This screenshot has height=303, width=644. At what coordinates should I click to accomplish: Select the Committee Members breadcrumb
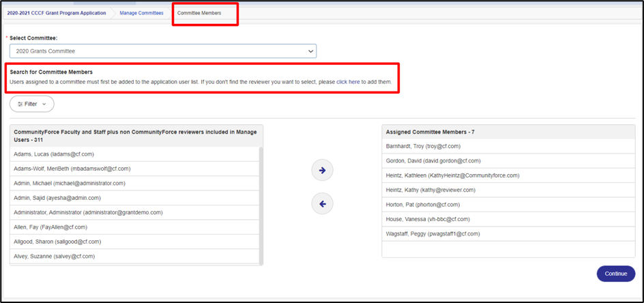tap(199, 13)
